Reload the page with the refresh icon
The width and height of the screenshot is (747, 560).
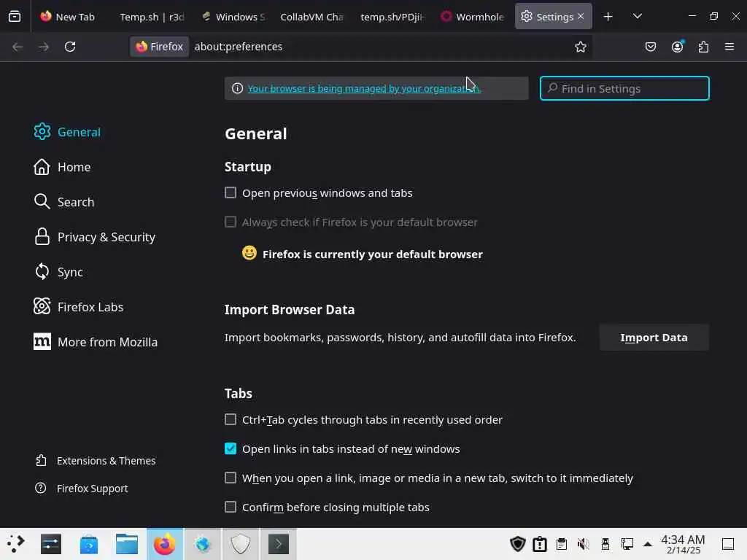[x=70, y=47]
